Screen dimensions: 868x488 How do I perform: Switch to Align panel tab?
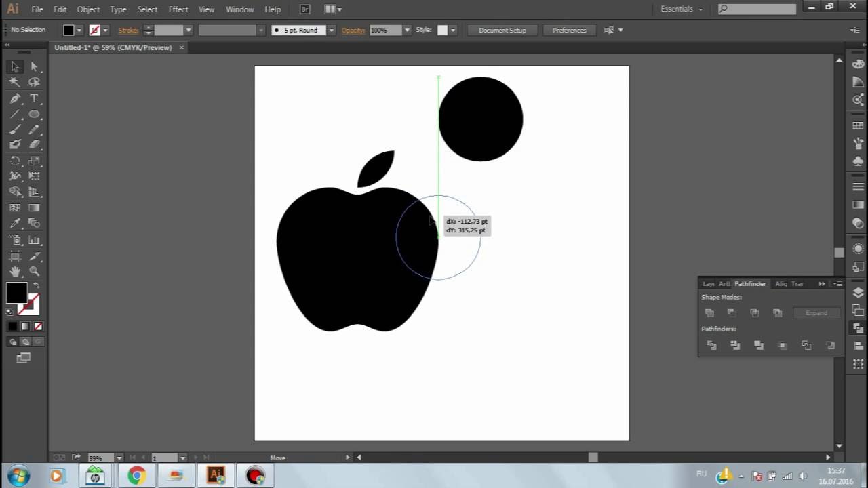pyautogui.click(x=781, y=284)
